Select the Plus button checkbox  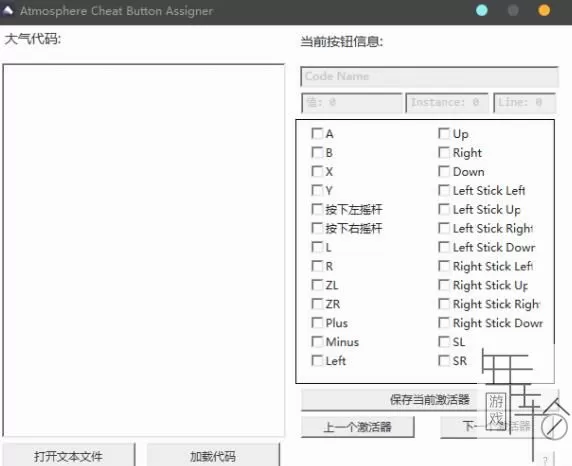click(x=317, y=323)
